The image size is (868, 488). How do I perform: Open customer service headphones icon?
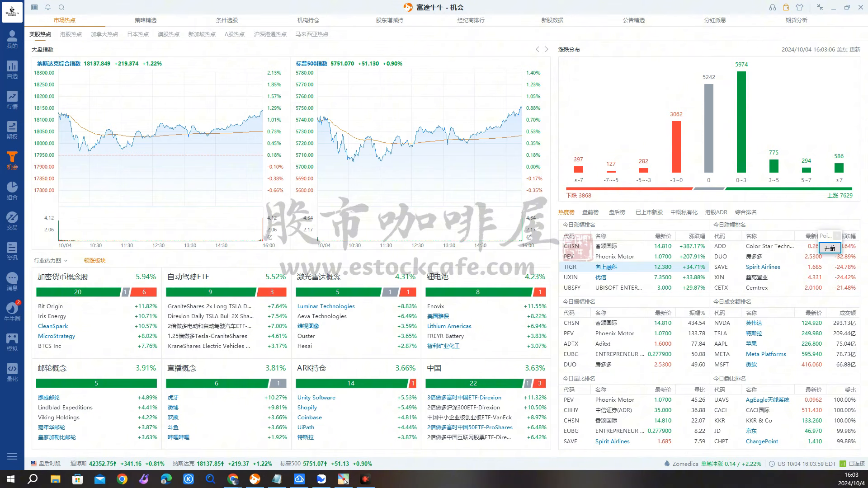(772, 7)
